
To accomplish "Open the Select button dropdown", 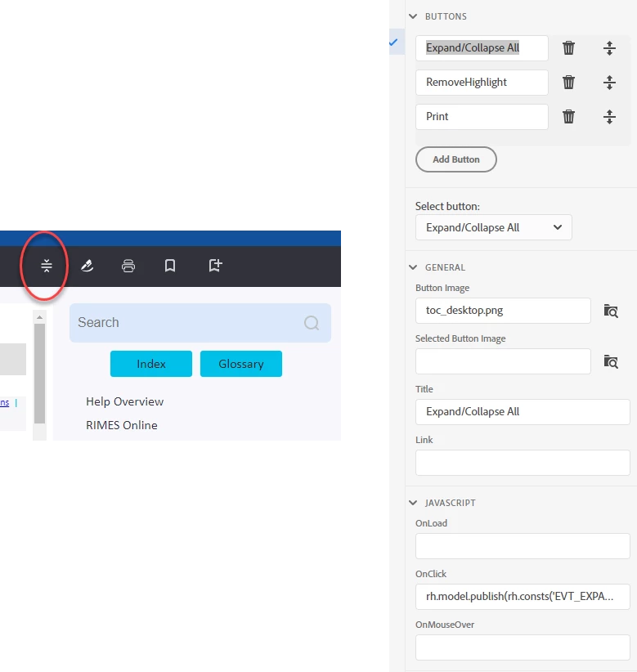I will click(493, 227).
